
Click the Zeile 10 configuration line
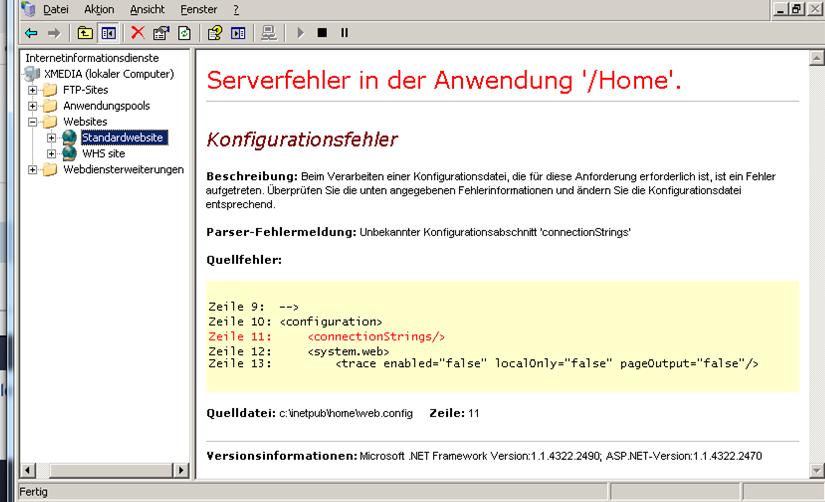tap(295, 322)
